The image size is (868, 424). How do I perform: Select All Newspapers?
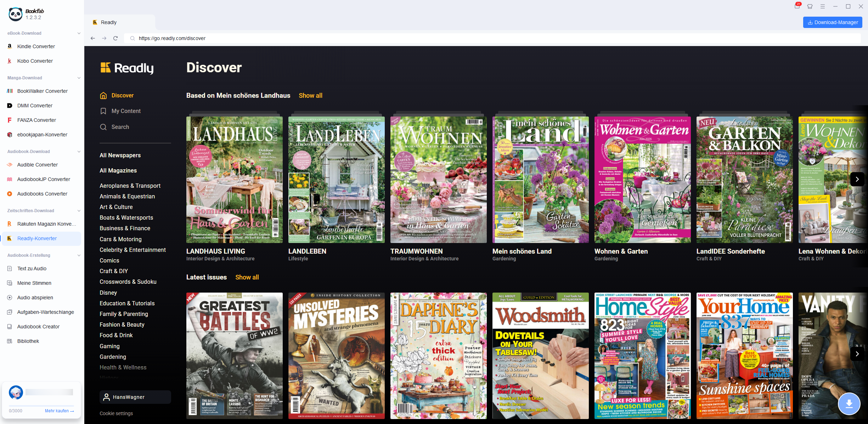click(x=120, y=155)
